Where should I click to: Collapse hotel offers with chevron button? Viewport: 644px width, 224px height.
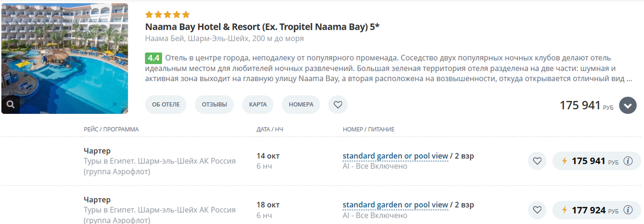pos(627,105)
